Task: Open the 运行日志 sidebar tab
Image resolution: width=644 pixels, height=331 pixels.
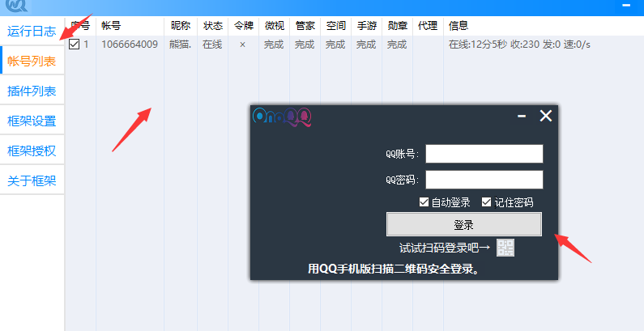Action: 32,32
